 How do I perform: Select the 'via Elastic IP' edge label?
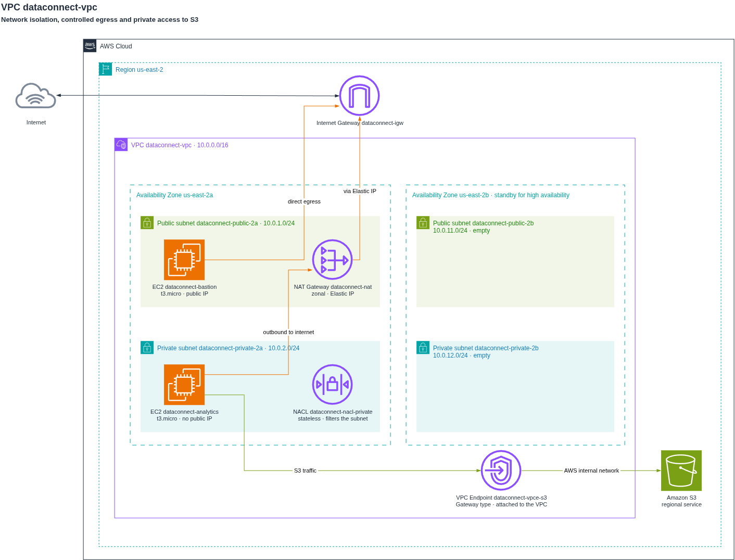click(360, 191)
